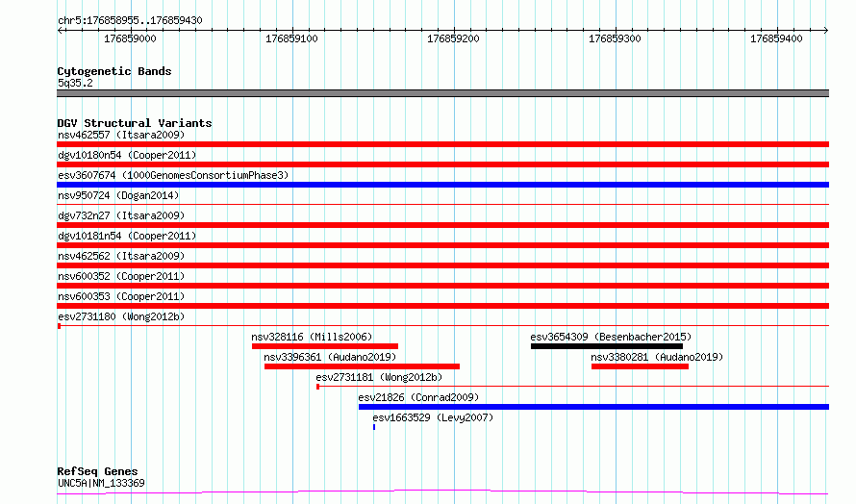Click the red bar under nsv600352
The width and height of the screenshot is (856, 504).
tap(442, 286)
